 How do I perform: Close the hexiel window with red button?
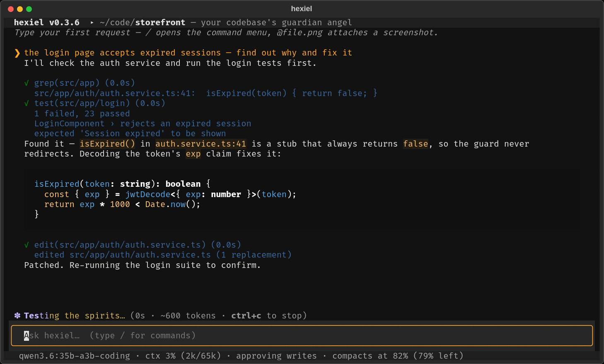11,9
